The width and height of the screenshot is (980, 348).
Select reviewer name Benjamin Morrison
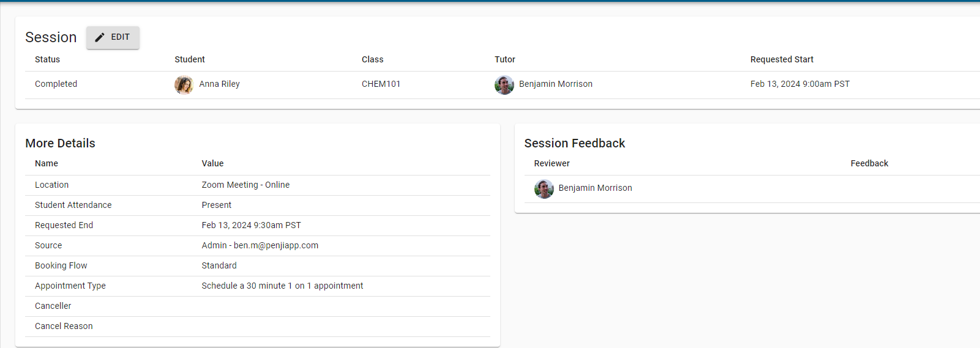click(x=595, y=188)
